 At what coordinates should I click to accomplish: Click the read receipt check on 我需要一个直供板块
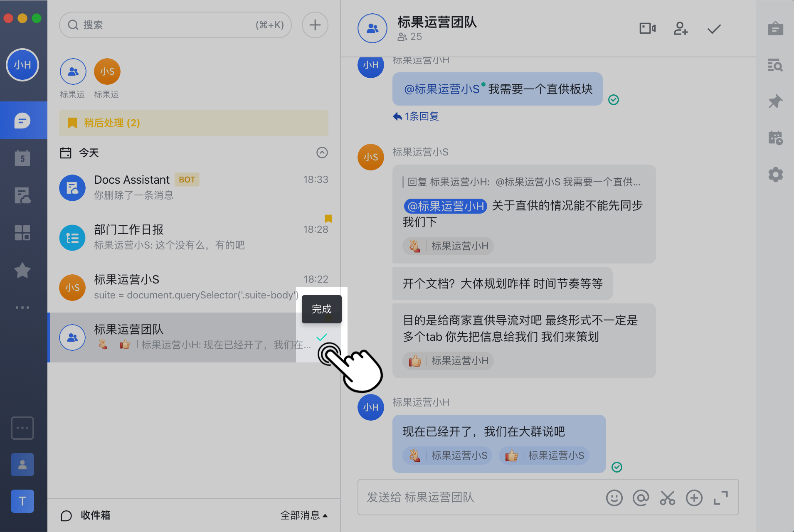click(x=614, y=100)
